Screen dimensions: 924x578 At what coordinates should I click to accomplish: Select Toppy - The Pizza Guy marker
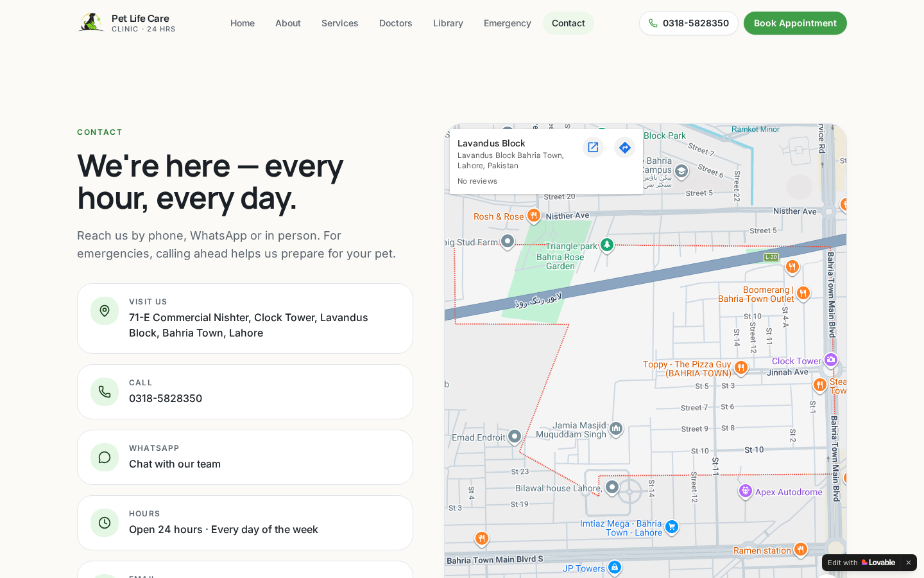pyautogui.click(x=741, y=368)
